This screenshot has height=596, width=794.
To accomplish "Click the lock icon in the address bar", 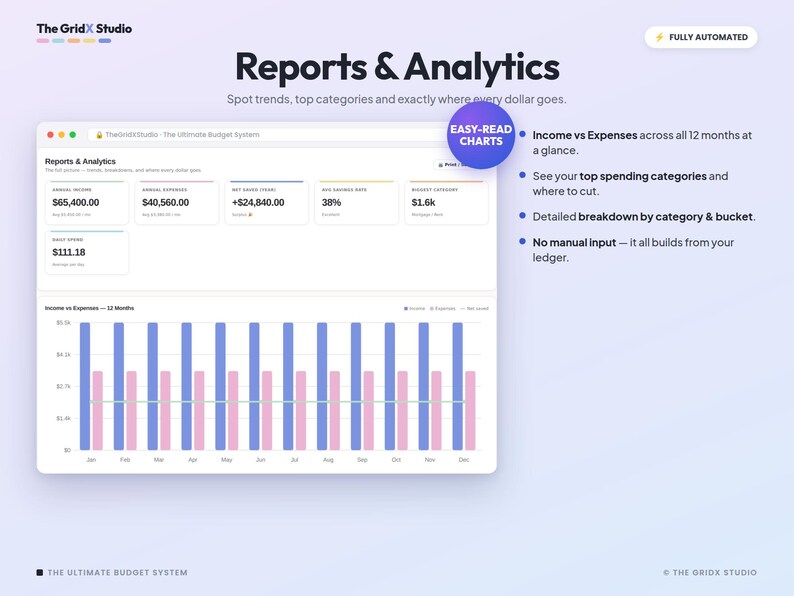I will (x=99, y=135).
